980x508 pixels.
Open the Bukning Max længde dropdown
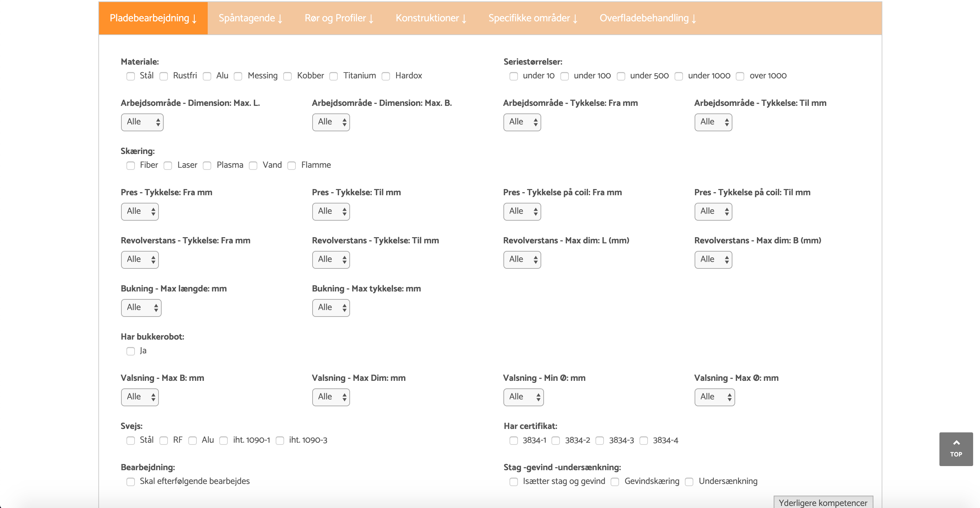click(141, 308)
